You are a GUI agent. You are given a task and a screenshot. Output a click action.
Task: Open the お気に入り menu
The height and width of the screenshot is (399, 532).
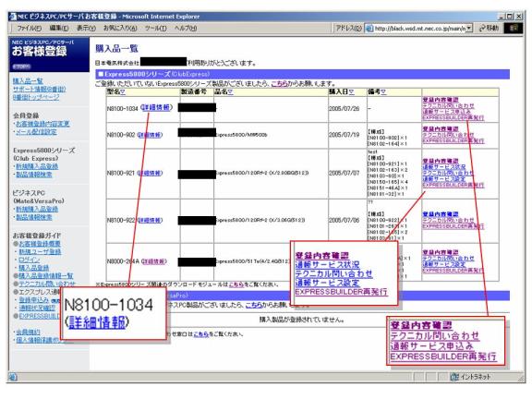[x=120, y=28]
